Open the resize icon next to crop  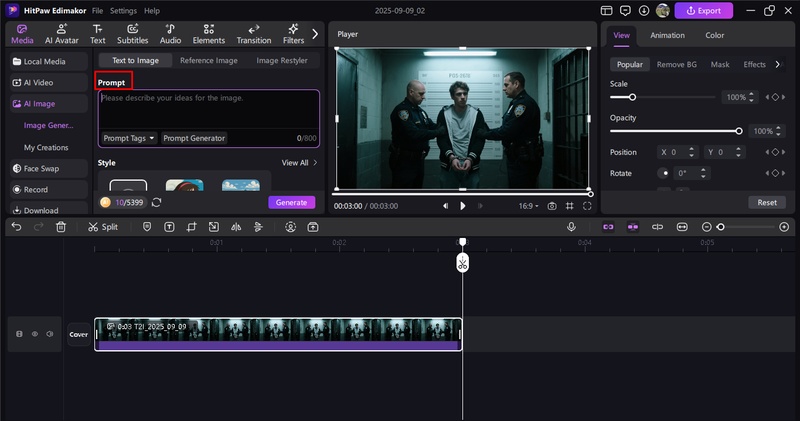(x=214, y=227)
